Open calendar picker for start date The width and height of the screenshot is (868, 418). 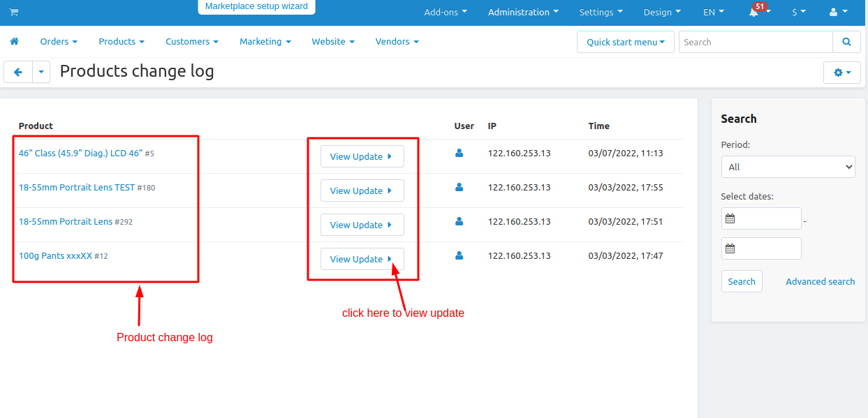[730, 218]
